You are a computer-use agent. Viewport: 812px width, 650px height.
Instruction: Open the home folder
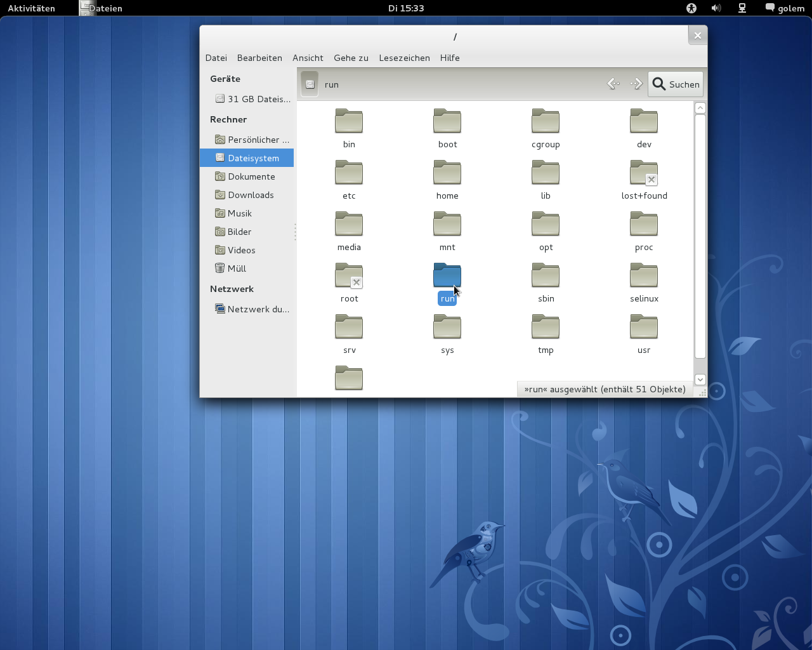point(447,173)
